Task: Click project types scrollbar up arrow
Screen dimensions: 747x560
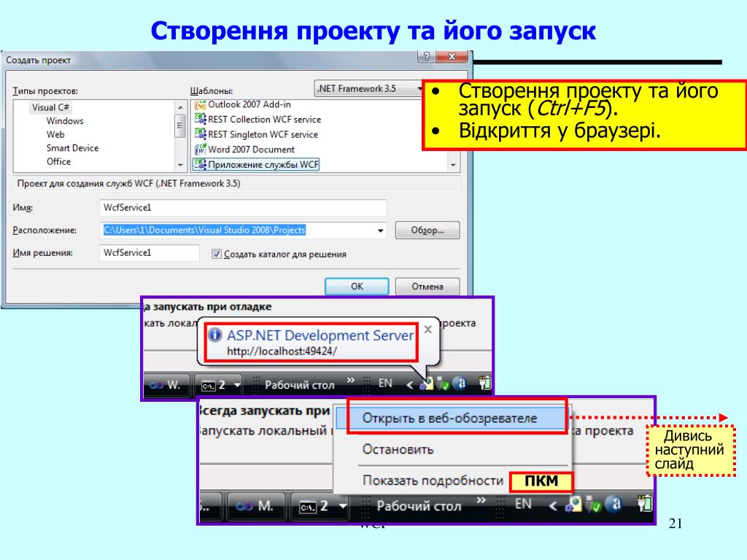Action: click(x=180, y=108)
